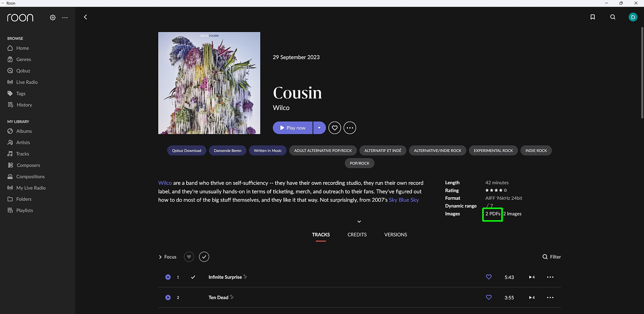Click the vertical scrollbar
Image resolution: width=644 pixels, height=314 pixels.
click(642, 73)
